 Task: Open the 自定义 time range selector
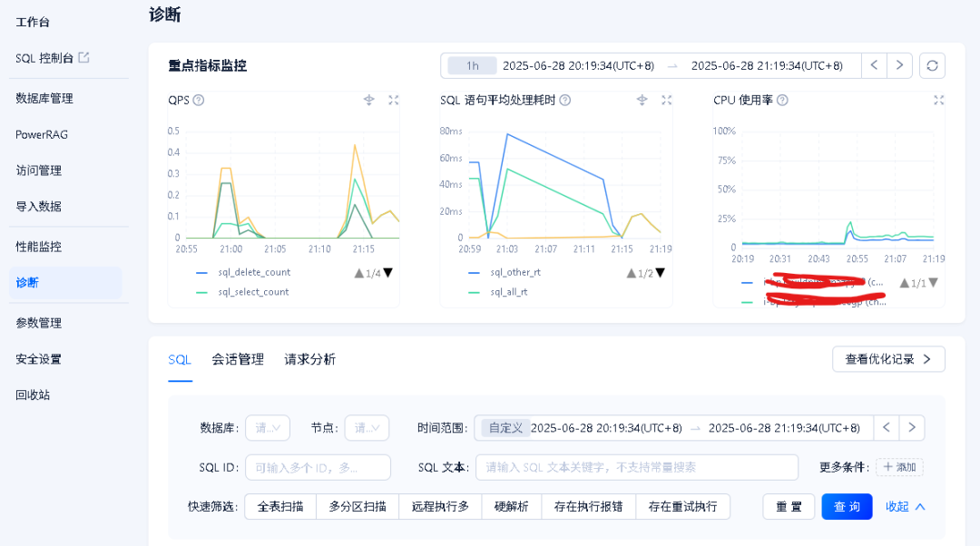click(505, 428)
